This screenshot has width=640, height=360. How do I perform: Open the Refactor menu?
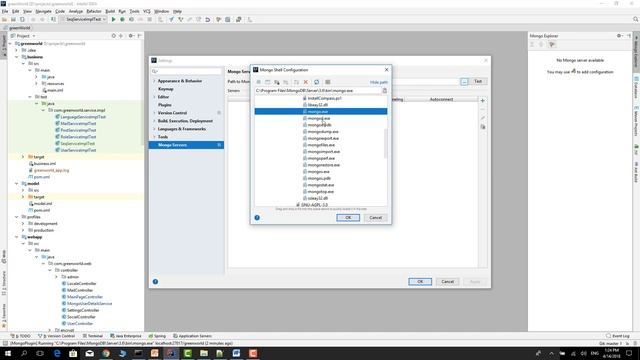pos(94,11)
